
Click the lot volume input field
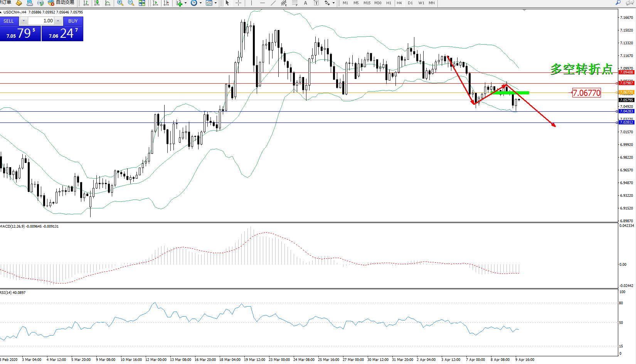tap(41, 21)
